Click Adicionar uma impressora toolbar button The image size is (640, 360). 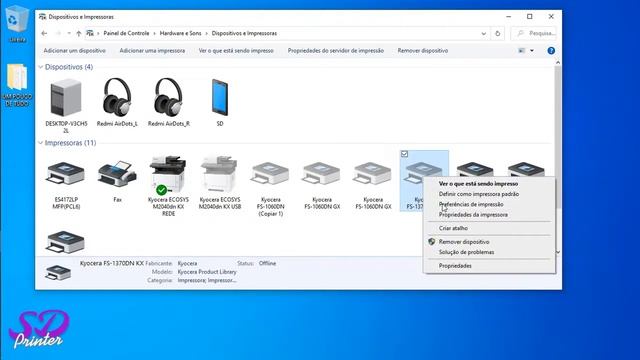152,51
